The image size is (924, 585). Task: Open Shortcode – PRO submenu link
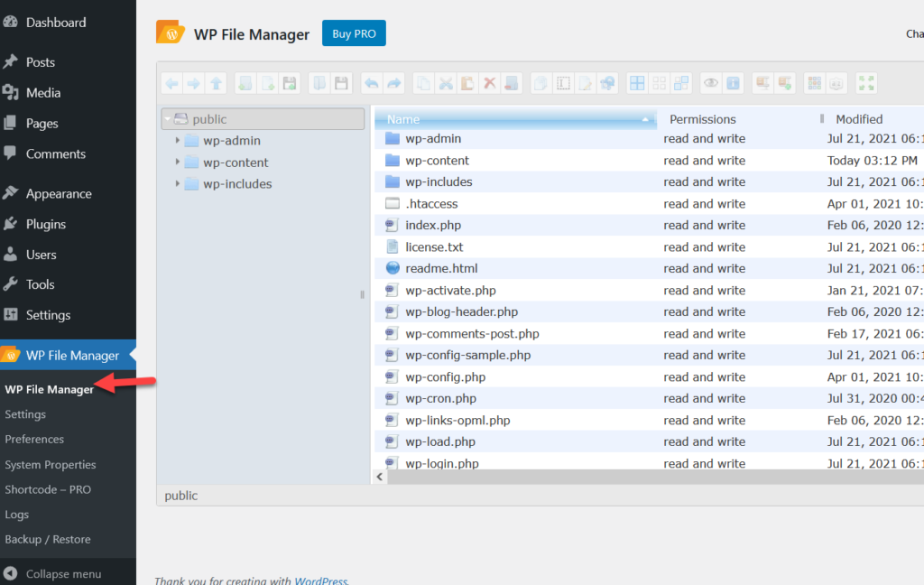tap(48, 489)
